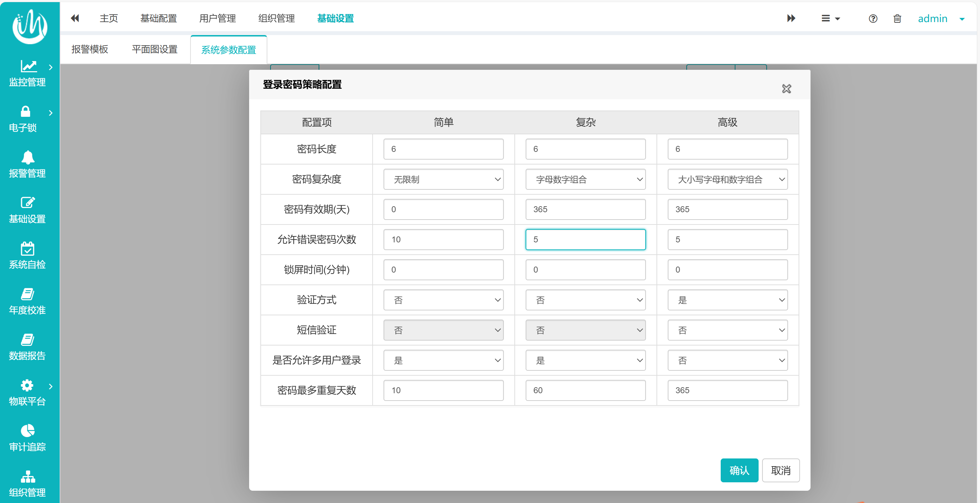This screenshot has width=980, height=503.
Task: Click the 物联平台 gear icon
Action: [27, 385]
